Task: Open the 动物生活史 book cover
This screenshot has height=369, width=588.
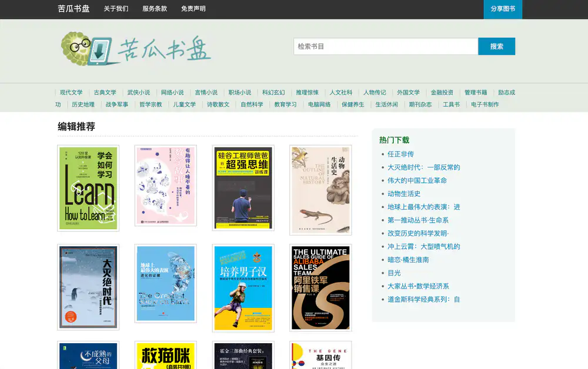Action: pos(320,190)
